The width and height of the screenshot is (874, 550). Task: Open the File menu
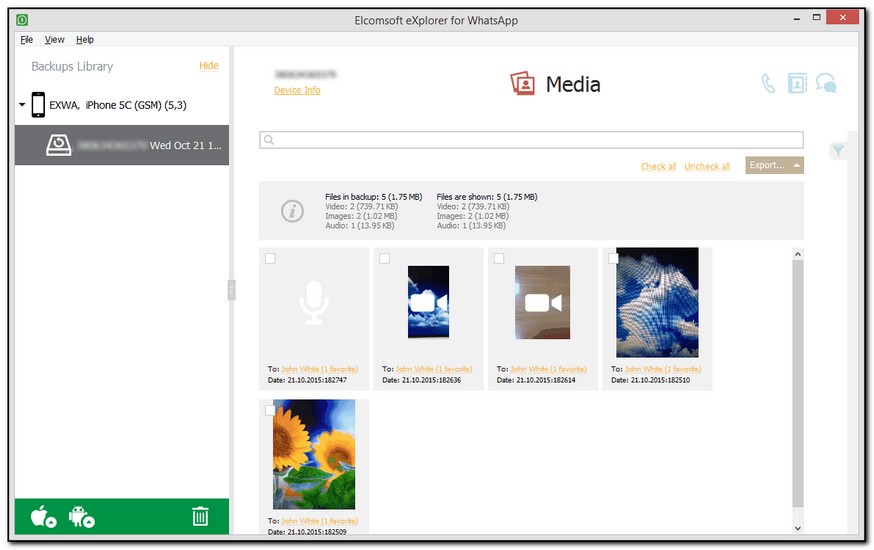(x=27, y=40)
